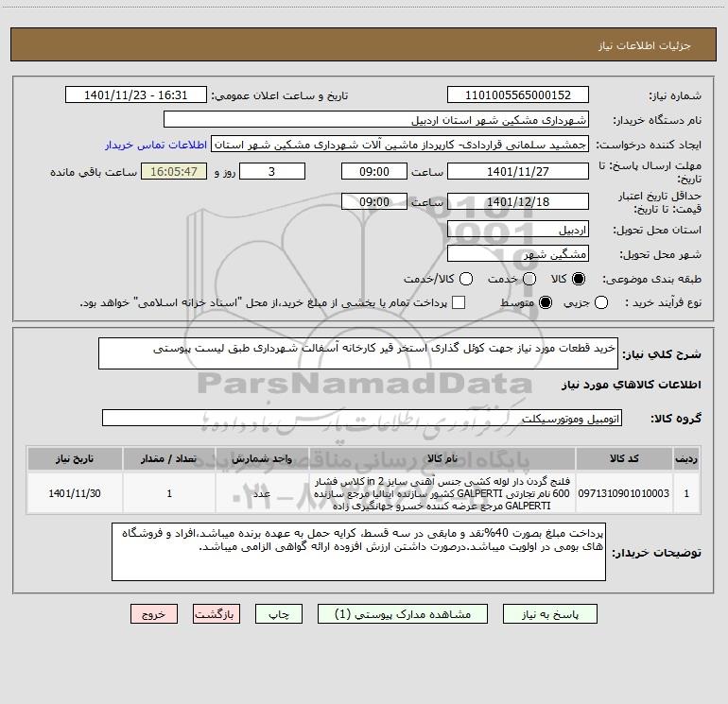Select the کالا radio button
Viewport: 728px width, 704px height.
pyautogui.click(x=579, y=279)
